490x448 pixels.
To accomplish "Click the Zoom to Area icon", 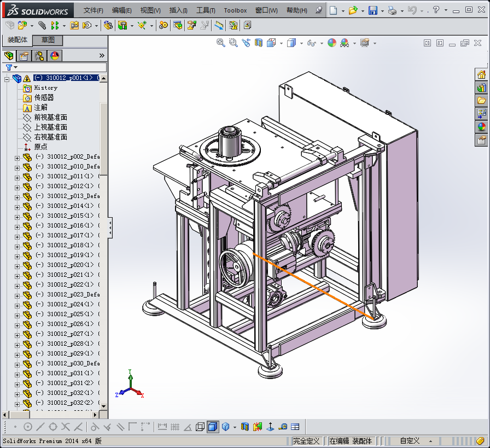I will [233, 43].
